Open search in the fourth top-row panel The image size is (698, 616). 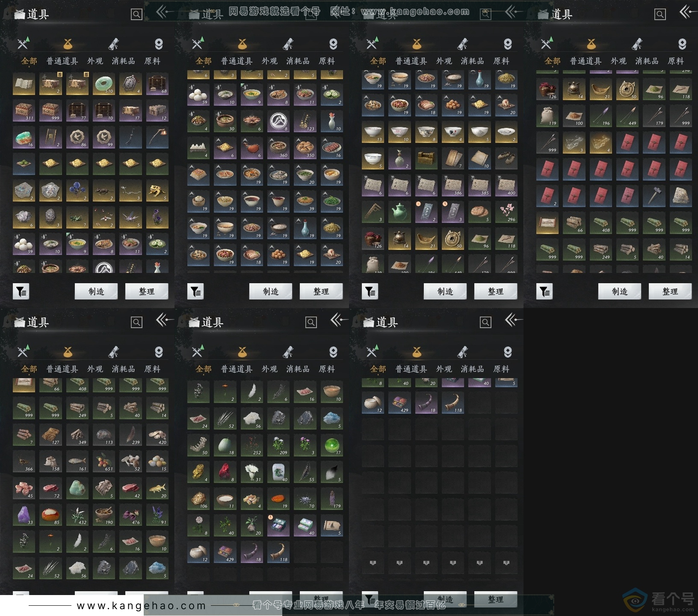point(660,15)
